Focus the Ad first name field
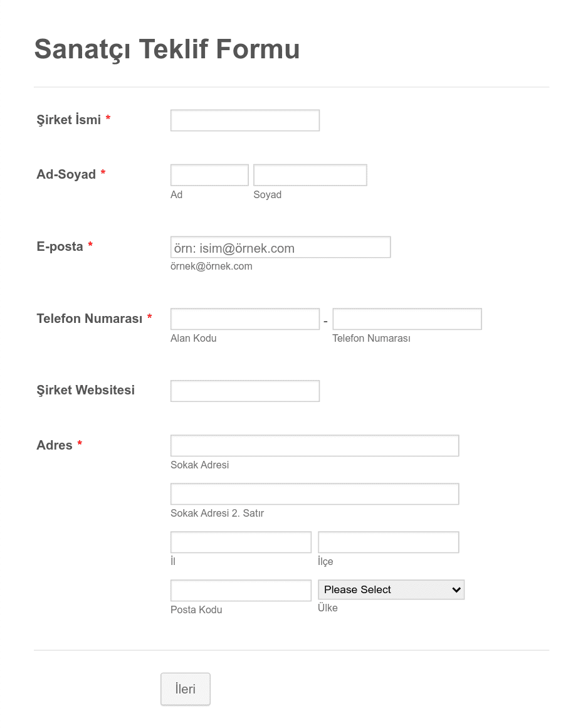 (209, 175)
